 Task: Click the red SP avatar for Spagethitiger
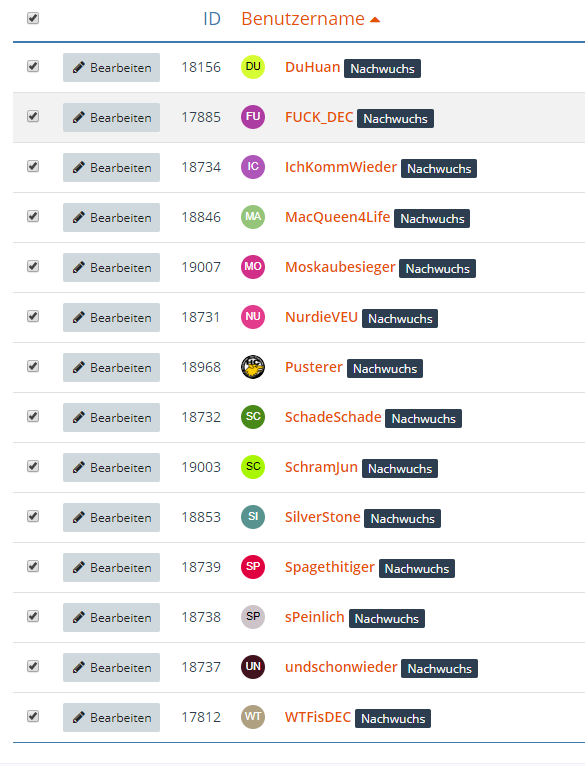253,567
